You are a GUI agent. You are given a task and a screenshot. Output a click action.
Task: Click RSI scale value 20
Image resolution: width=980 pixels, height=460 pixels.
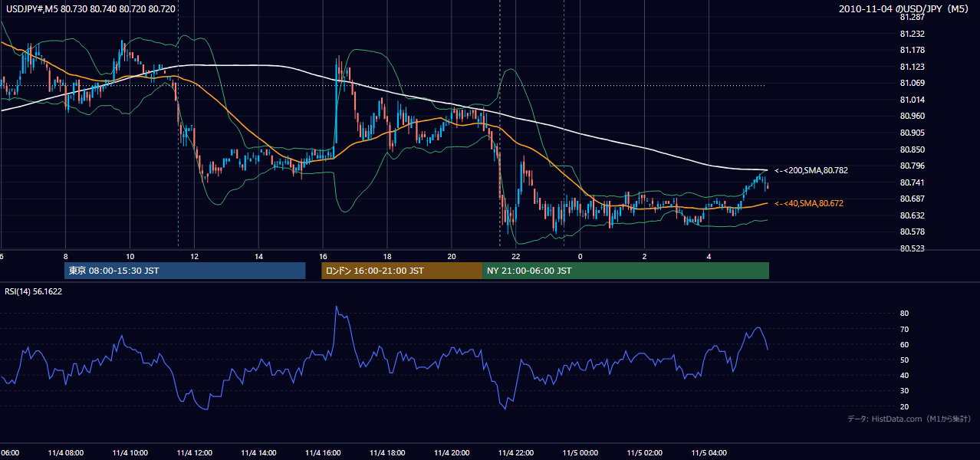tap(904, 406)
